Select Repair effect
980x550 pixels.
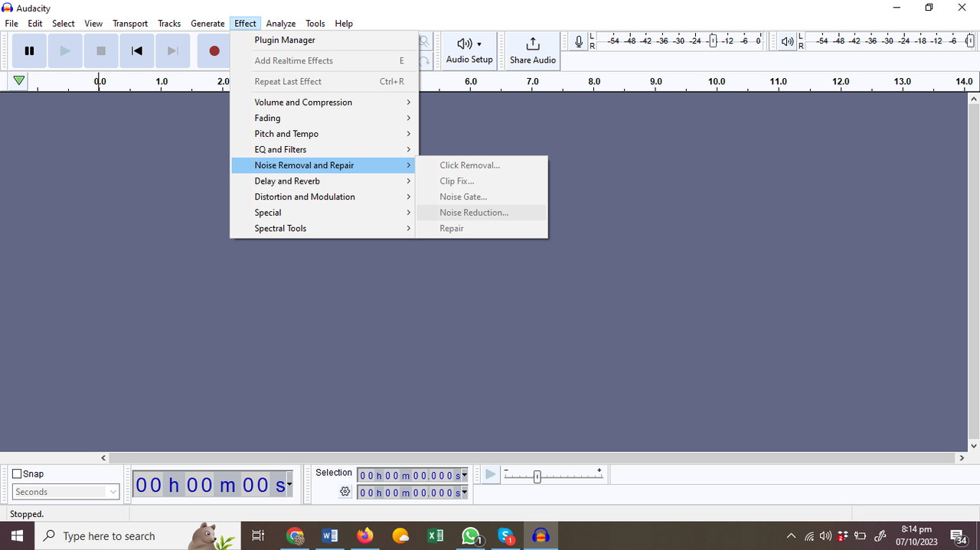[482, 229]
